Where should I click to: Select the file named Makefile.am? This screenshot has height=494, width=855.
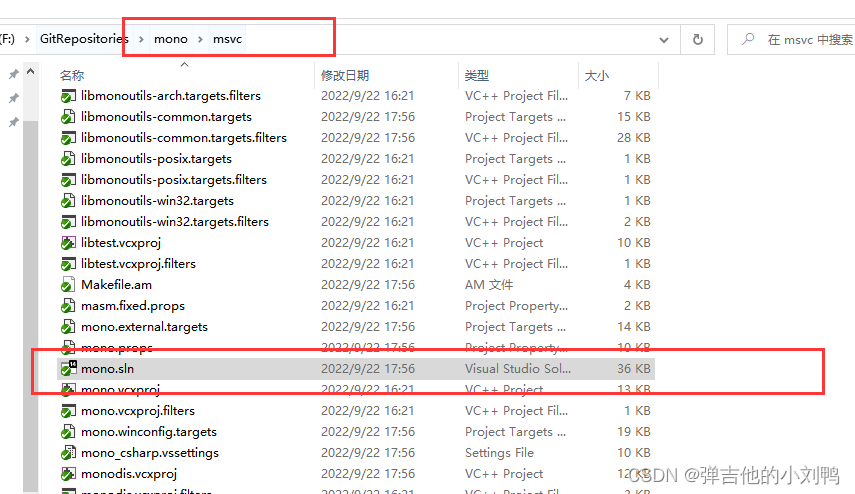(x=117, y=285)
